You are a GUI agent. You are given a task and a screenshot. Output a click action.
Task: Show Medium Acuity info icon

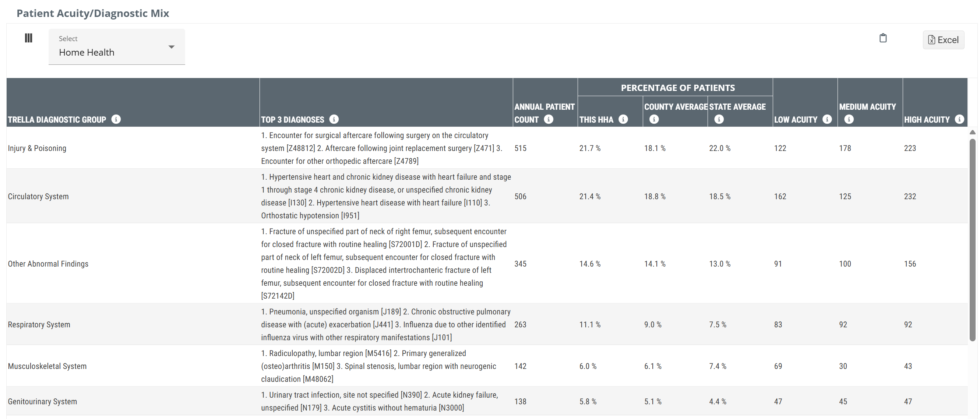click(849, 120)
